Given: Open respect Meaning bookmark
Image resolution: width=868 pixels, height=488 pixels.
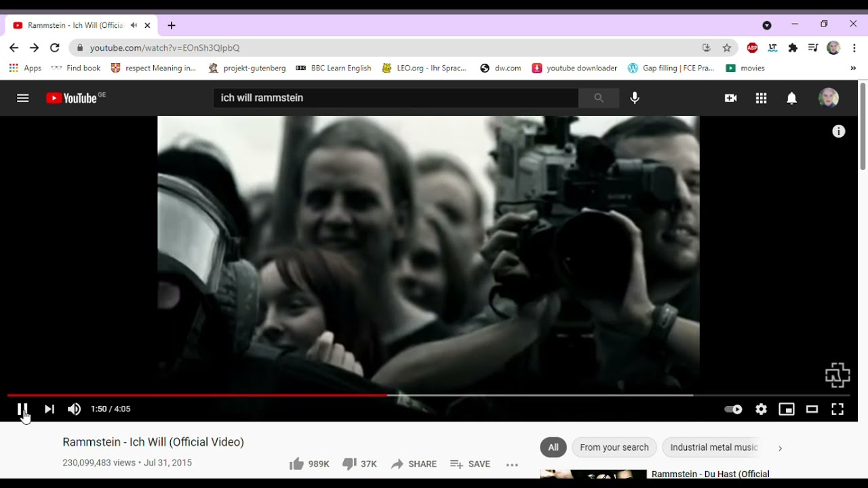Looking at the screenshot, I should (153, 68).
